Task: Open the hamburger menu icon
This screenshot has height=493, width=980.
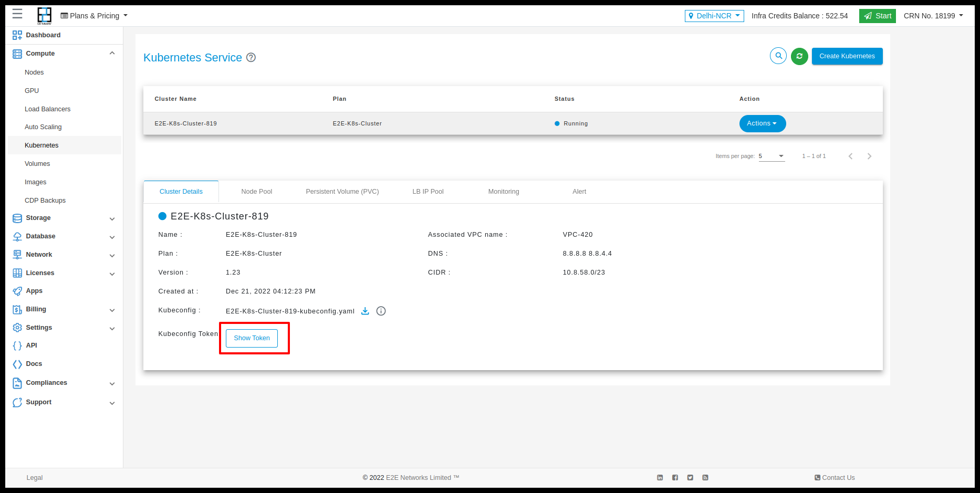Action: 17,14
